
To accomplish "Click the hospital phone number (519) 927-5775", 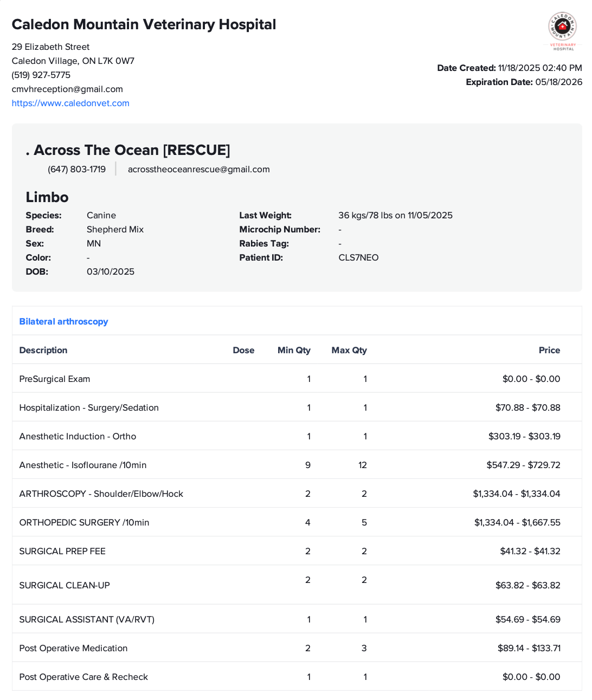I will pos(41,75).
